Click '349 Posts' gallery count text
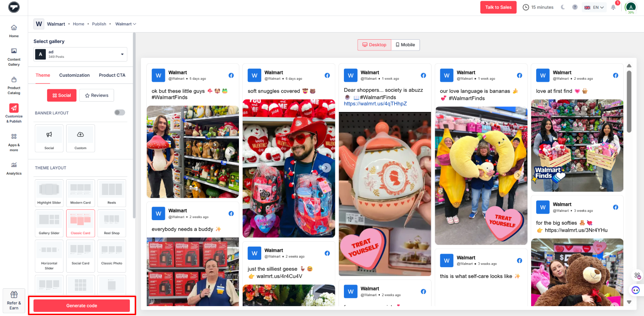This screenshot has width=644, height=316. pos(56,57)
